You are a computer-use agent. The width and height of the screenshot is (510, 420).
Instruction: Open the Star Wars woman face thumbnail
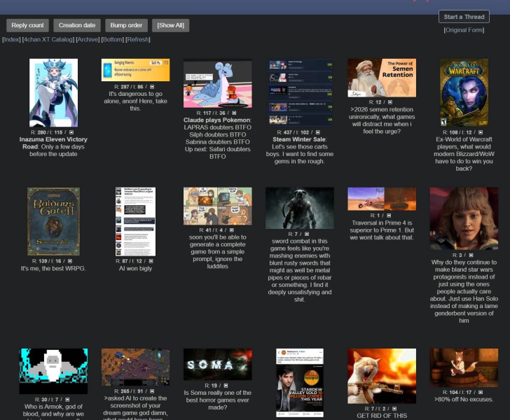point(464,218)
